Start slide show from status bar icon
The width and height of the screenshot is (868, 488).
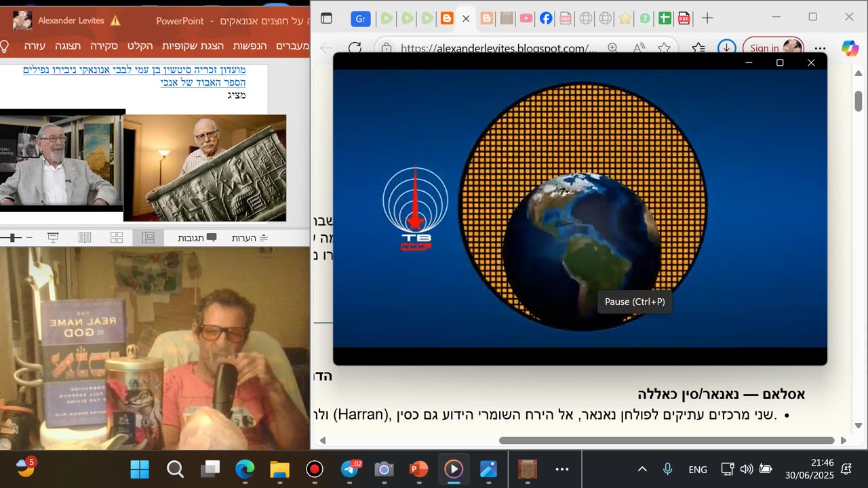pos(53,238)
